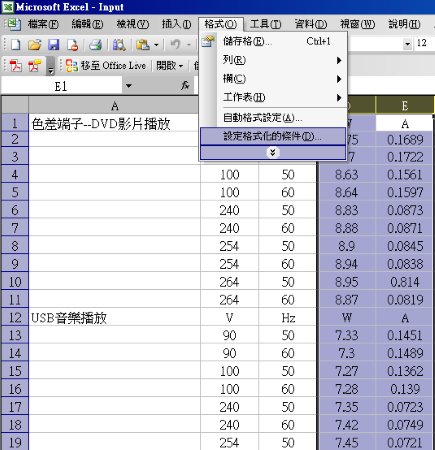The height and width of the screenshot is (450, 435).
Task: Click the fx insert function button
Action: tap(185, 86)
